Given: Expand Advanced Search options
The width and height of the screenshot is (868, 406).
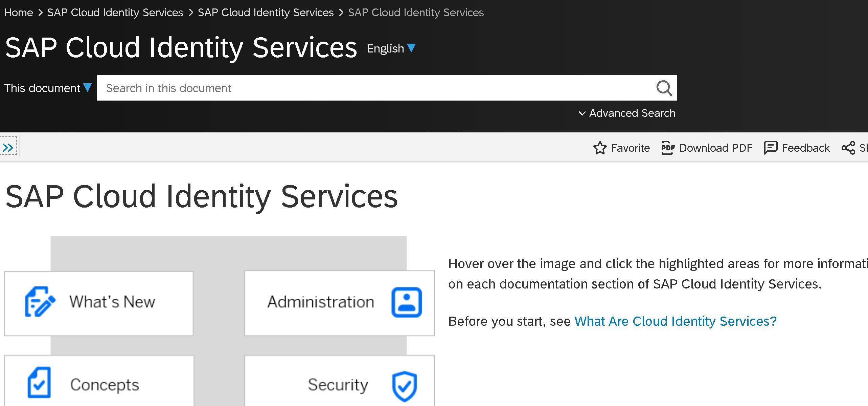Looking at the screenshot, I should coord(627,113).
